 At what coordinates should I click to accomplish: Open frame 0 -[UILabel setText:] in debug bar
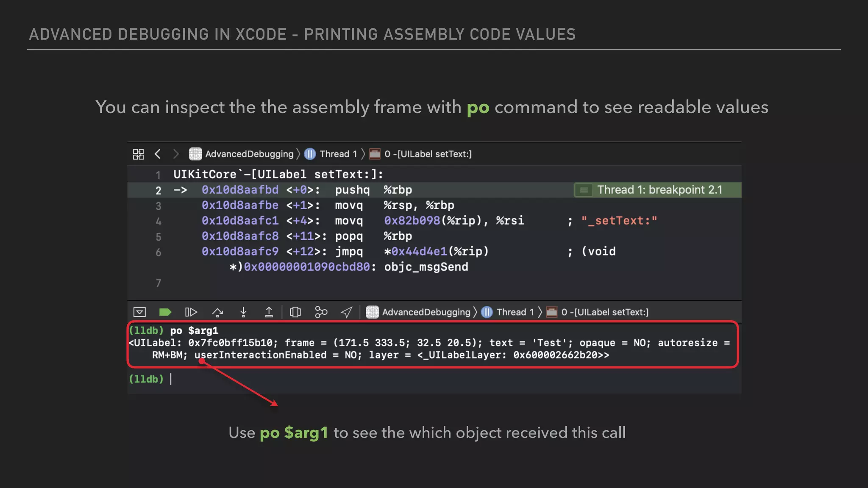tap(605, 312)
